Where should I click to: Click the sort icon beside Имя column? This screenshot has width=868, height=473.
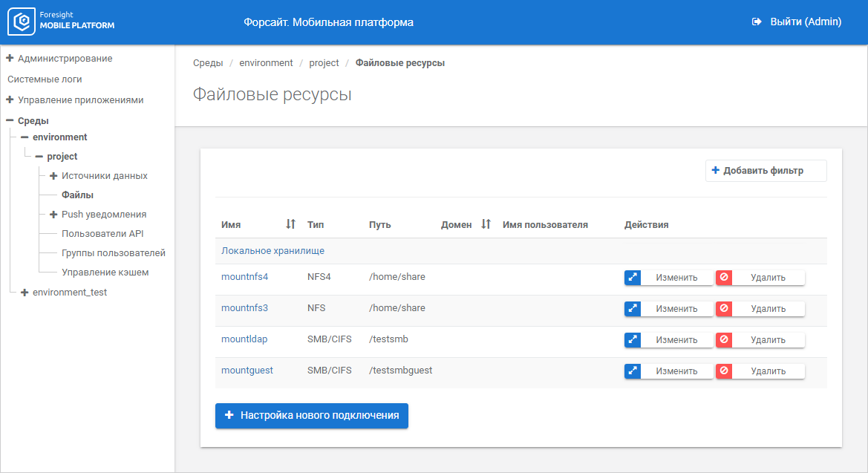point(290,224)
